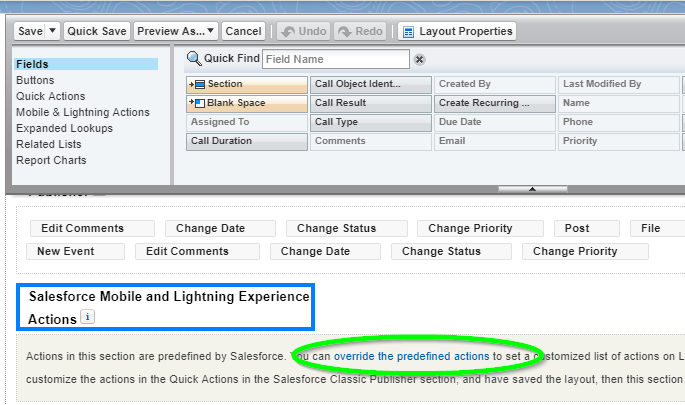
Task: Select the Blank Space palette item
Action: pos(247,104)
